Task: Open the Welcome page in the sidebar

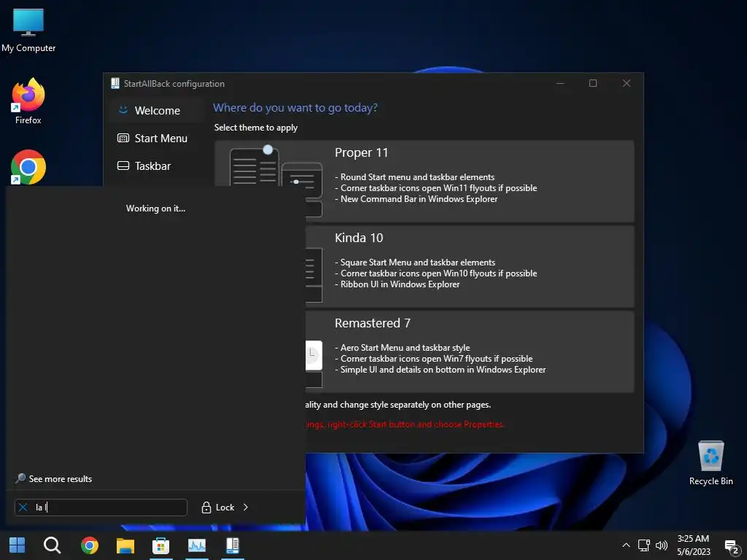Action: [157, 111]
